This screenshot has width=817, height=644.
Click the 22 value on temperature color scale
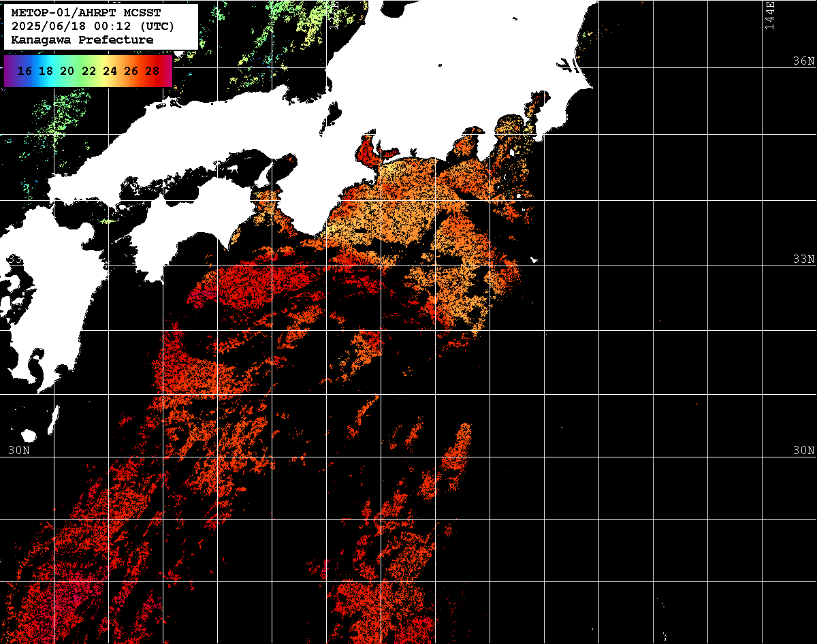(89, 71)
